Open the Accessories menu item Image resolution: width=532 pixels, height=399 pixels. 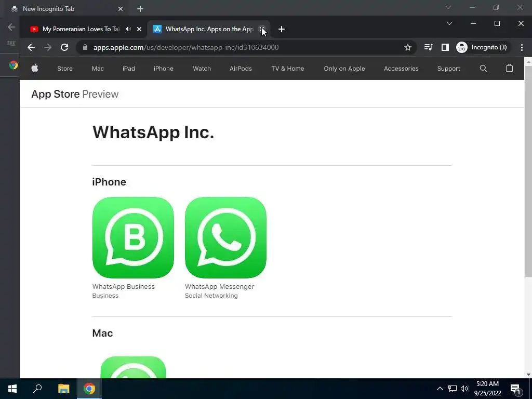coord(401,68)
